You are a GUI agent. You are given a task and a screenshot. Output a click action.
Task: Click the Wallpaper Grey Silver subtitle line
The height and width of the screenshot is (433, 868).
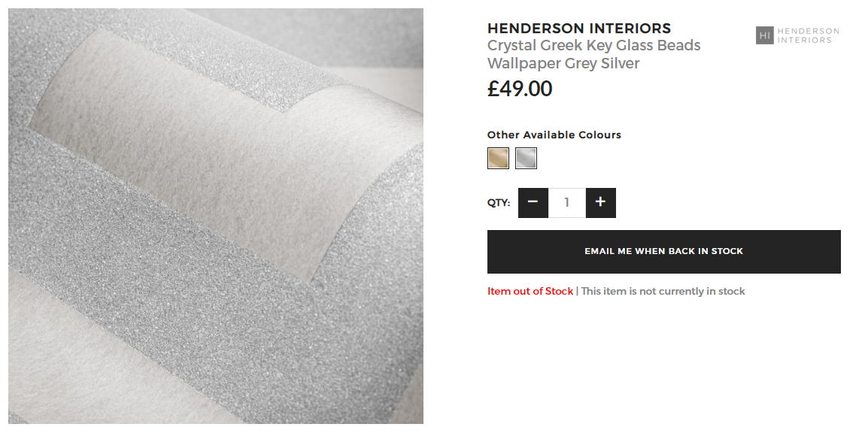[563, 64]
